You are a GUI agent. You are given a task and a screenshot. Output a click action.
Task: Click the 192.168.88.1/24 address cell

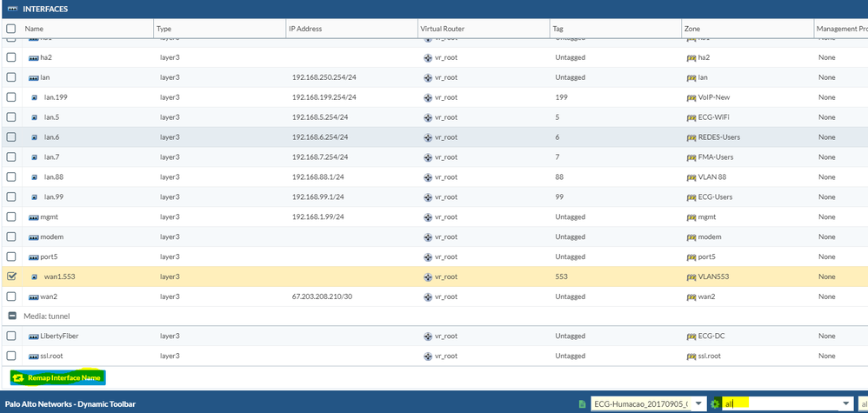point(318,177)
